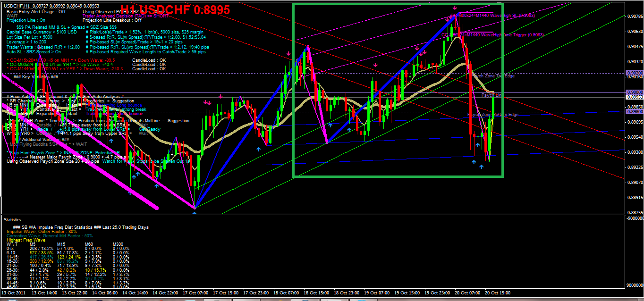Click the 0.90000 level on the price scale

(635, 92)
